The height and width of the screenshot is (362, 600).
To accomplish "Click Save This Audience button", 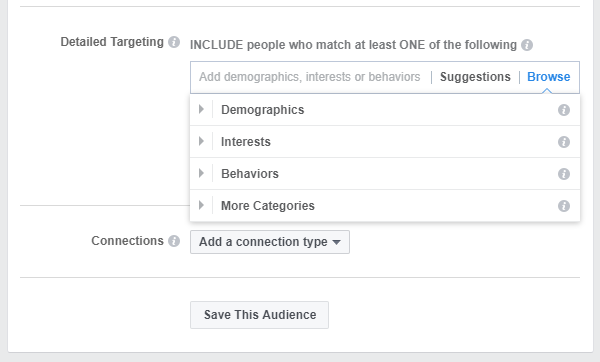I will [259, 315].
